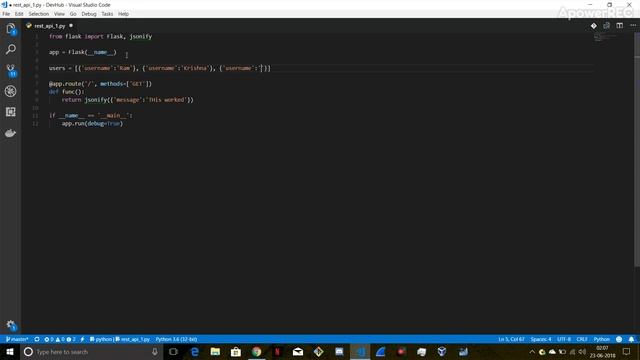
Task: Click the Cortana microphone icon
Action: pyautogui.click(x=155, y=352)
